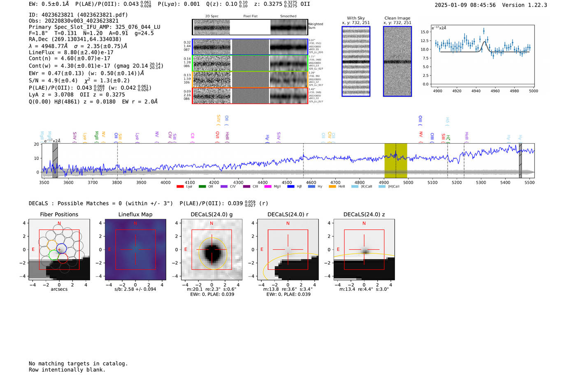
Task: Open the Lineflux Map image
Action: [135, 249]
